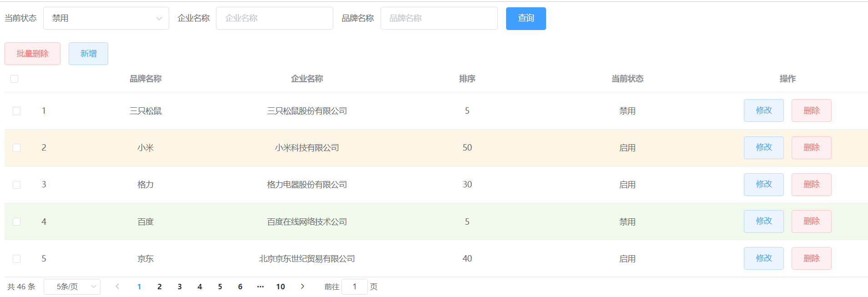Viewport: 868px width, 297px height.
Task: Delete the 小米 brand row
Action: tap(812, 148)
